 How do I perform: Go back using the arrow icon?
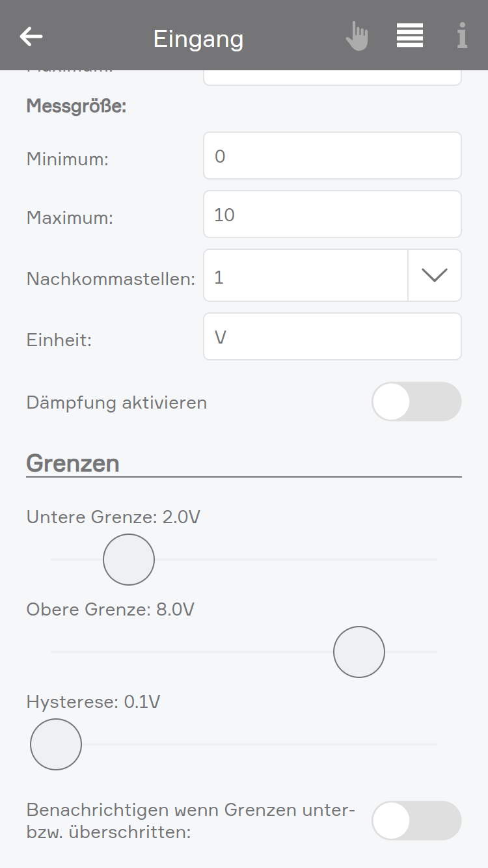pyautogui.click(x=31, y=36)
